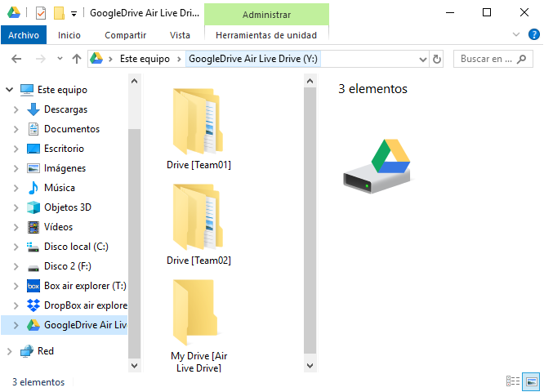This screenshot has height=392, width=544.
Task: Open Descargas in navigation pane
Action: [65, 109]
